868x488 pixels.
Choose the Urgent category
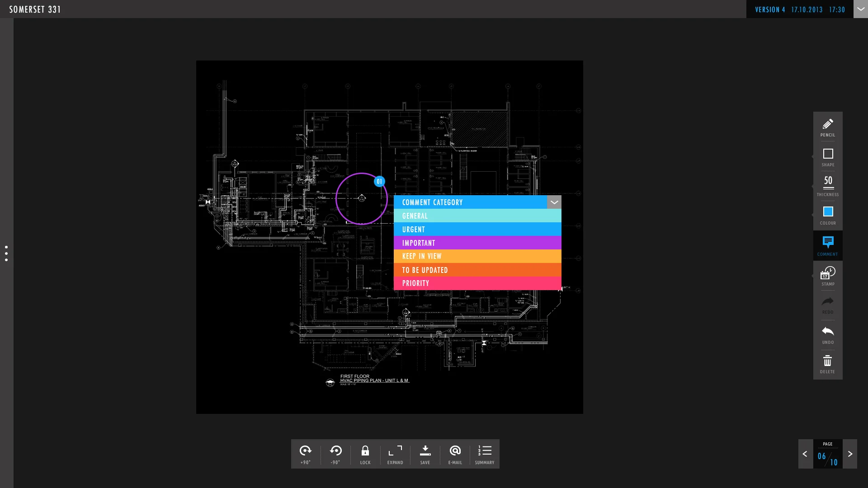click(x=477, y=229)
